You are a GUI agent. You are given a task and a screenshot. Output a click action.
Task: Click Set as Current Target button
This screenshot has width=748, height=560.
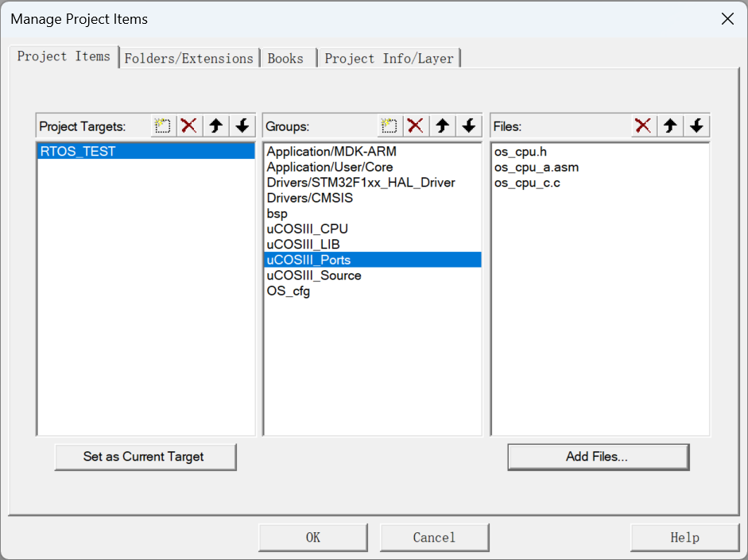[145, 457]
